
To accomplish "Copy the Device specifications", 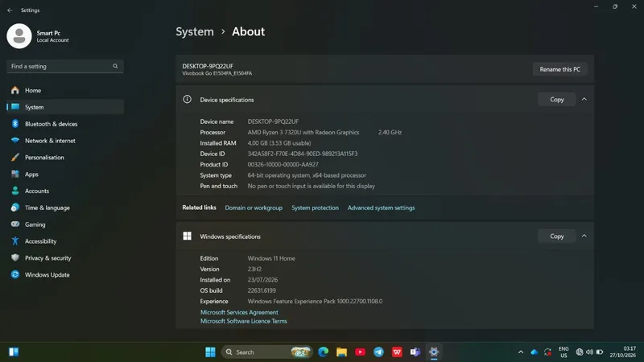I will (556, 99).
